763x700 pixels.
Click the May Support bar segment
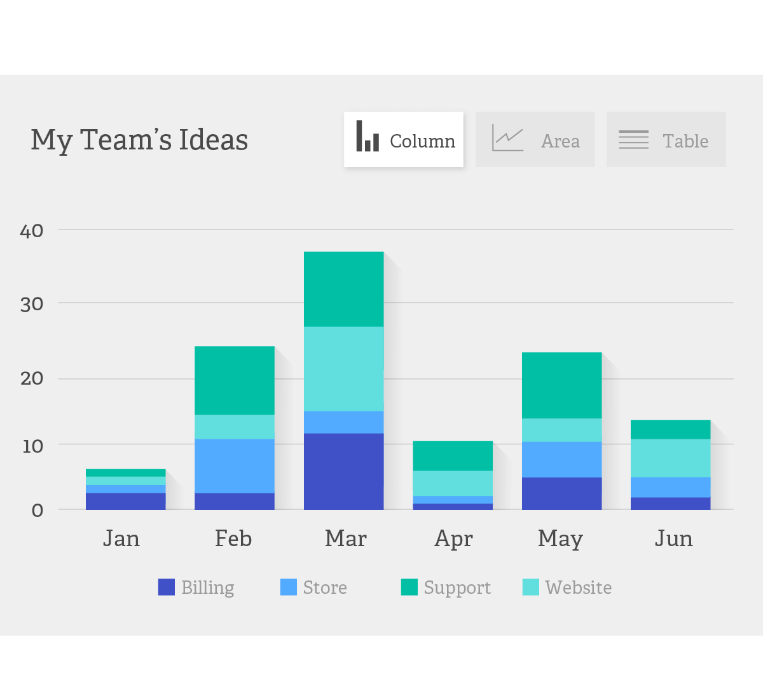[562, 385]
